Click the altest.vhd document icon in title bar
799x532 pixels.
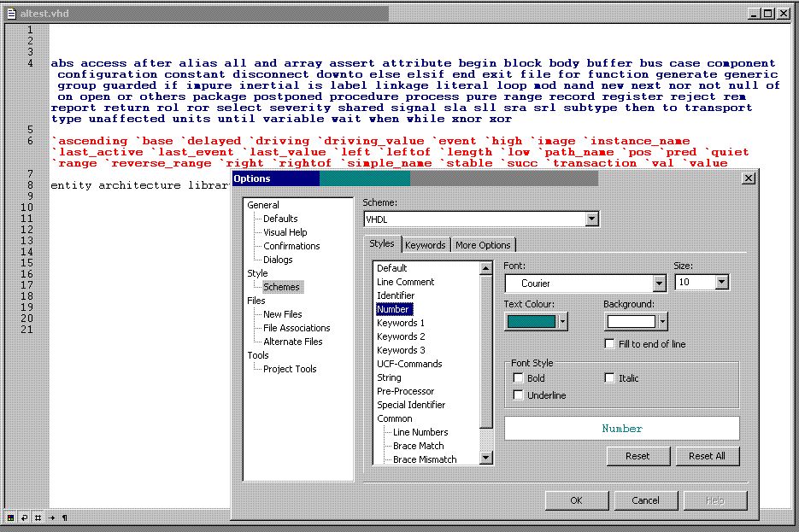click(x=11, y=14)
